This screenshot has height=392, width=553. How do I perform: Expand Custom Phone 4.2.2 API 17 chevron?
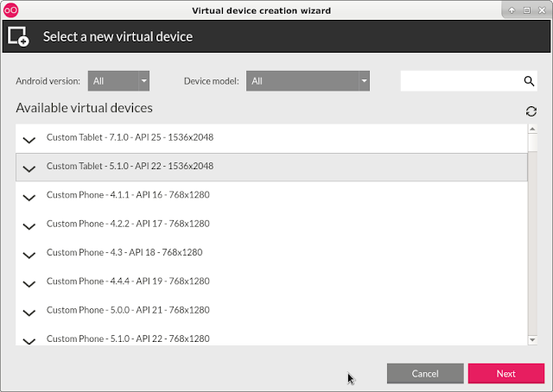tap(29, 226)
